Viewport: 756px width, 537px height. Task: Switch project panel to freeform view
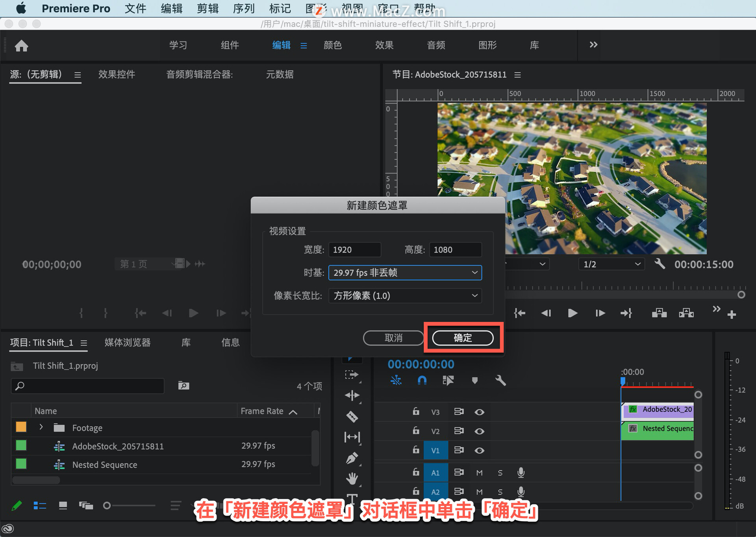click(86, 506)
